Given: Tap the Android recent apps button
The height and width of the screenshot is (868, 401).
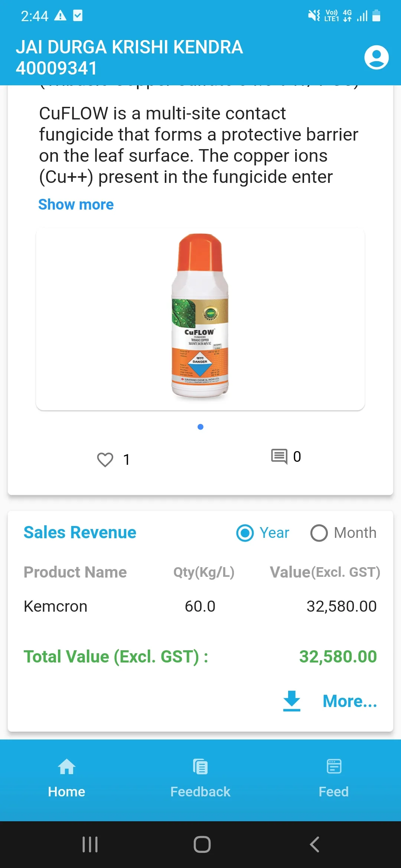Looking at the screenshot, I should 90,845.
